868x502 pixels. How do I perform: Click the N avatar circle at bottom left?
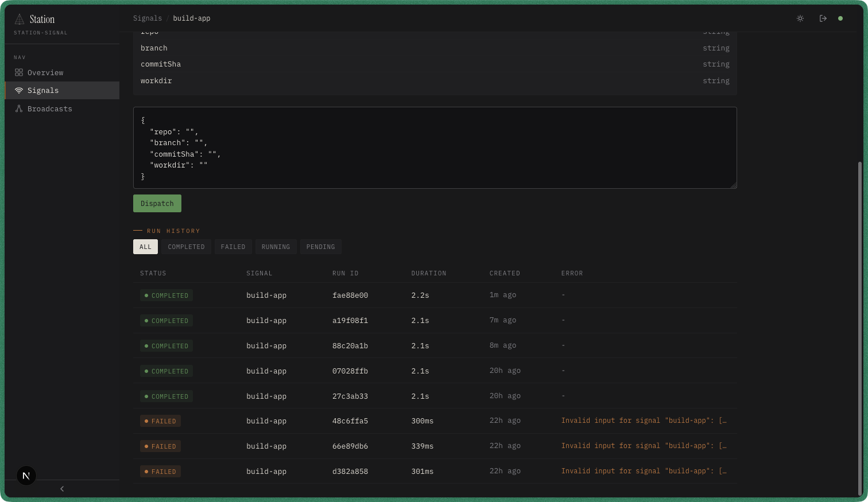[x=26, y=475]
